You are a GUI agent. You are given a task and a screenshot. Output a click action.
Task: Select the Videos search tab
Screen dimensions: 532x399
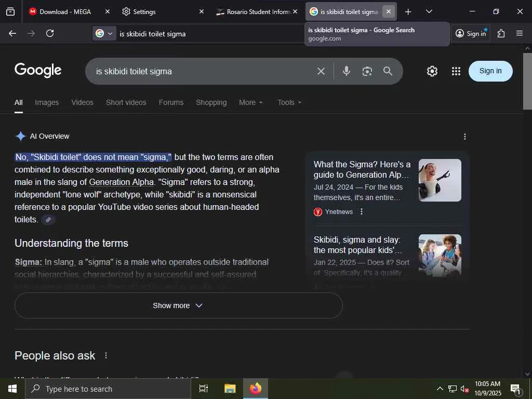pos(82,102)
